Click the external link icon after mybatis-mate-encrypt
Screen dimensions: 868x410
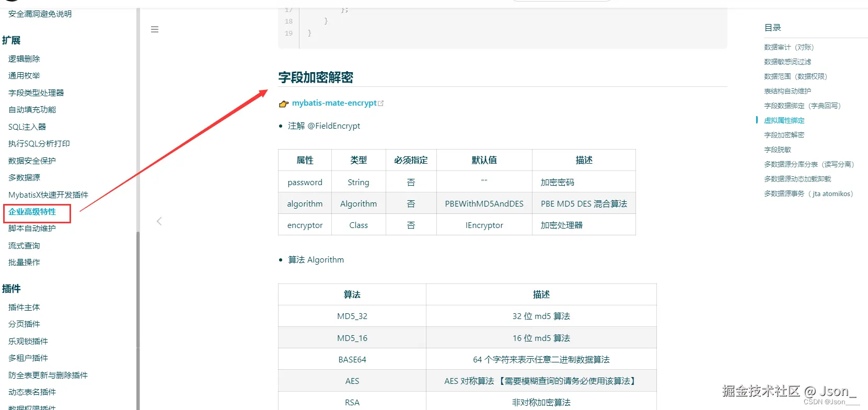380,104
